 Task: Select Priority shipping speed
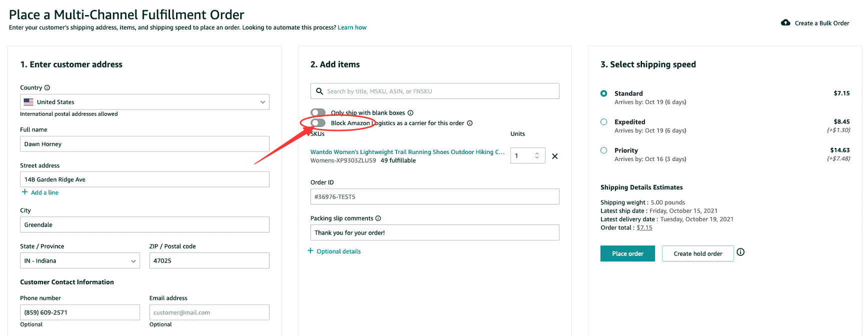tap(603, 150)
